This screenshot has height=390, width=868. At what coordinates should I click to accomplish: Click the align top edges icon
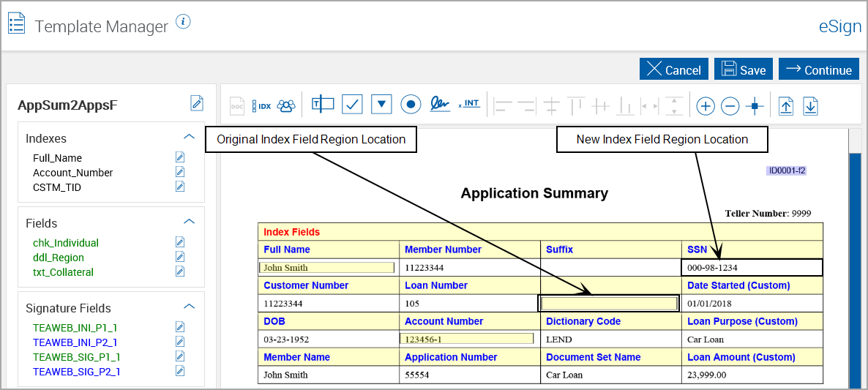577,105
